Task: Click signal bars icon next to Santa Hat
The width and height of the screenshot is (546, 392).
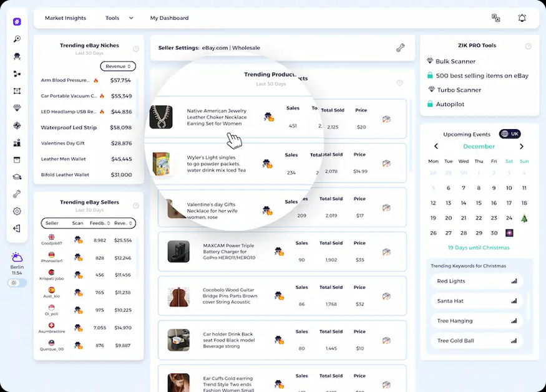Action: point(514,301)
